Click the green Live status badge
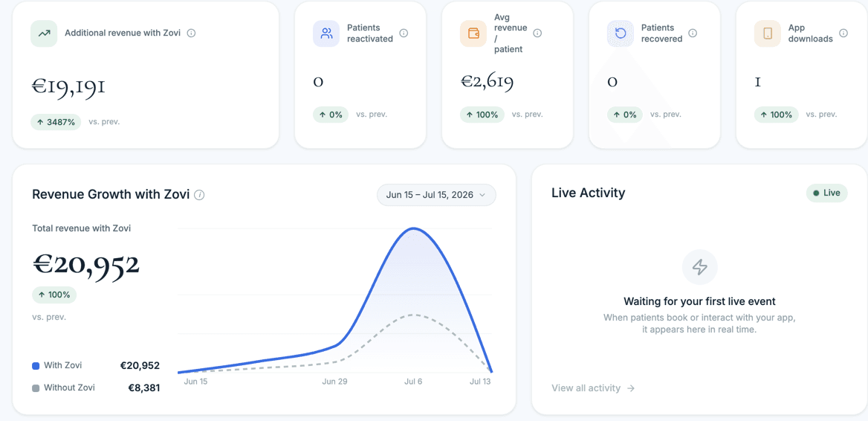 [x=826, y=193]
